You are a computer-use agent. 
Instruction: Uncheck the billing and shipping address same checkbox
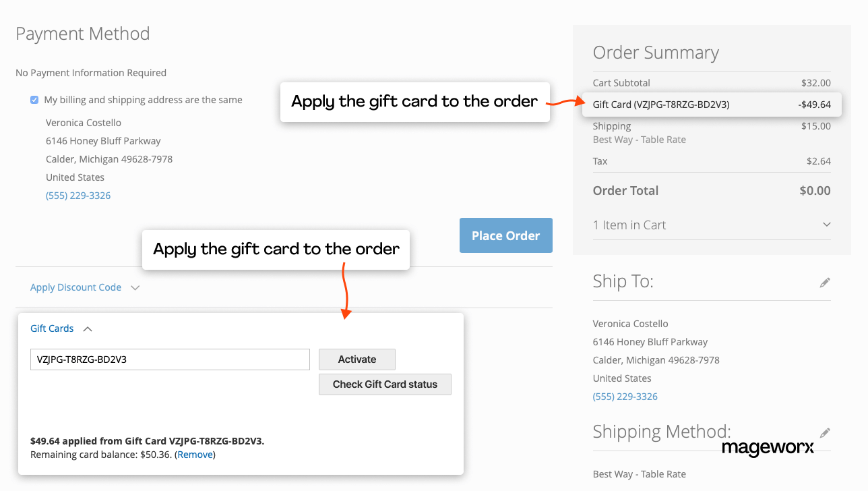point(34,100)
